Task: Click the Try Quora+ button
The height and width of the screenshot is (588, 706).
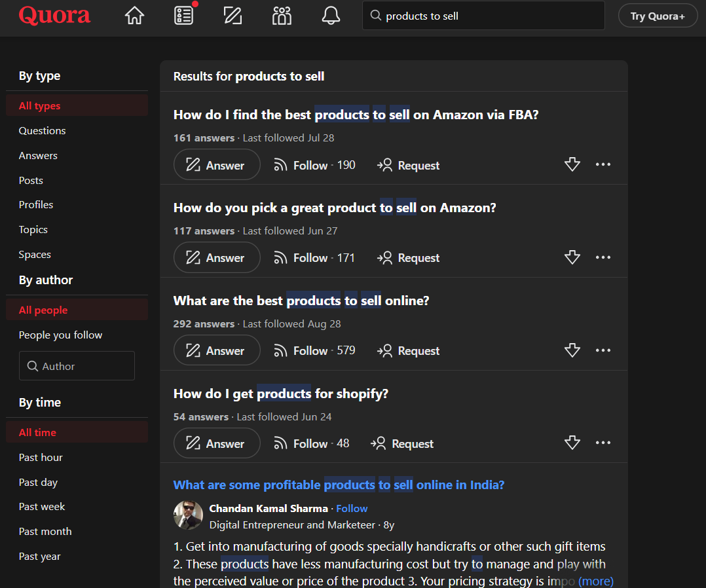Action: point(658,16)
